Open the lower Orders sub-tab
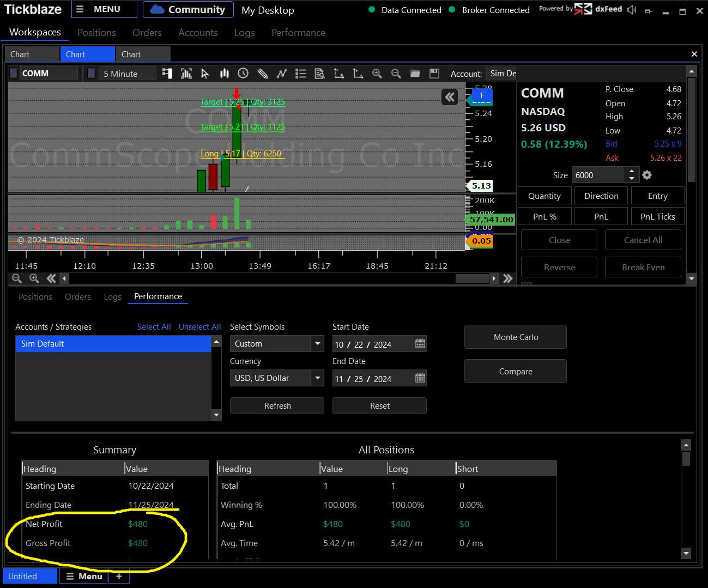The width and height of the screenshot is (708, 588). [78, 297]
